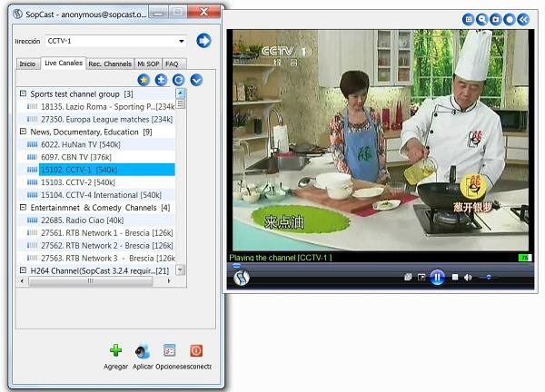Click the blue go arrow beside address field
The width and height of the screenshot is (545, 392).
203,41
